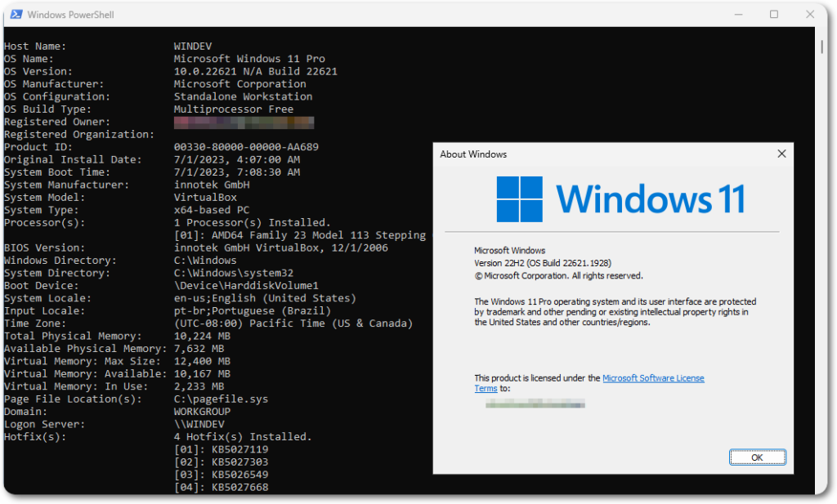
Task: Click the Version 22H2 build line
Action: click(x=542, y=263)
